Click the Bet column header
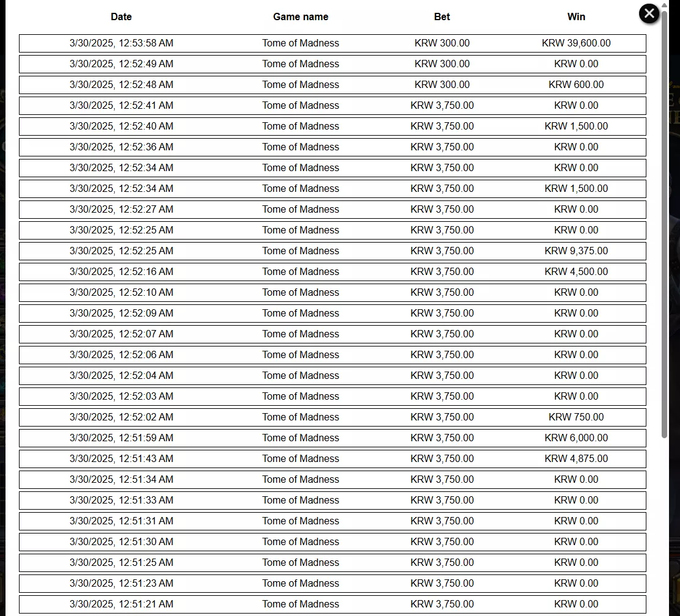 [x=442, y=17]
